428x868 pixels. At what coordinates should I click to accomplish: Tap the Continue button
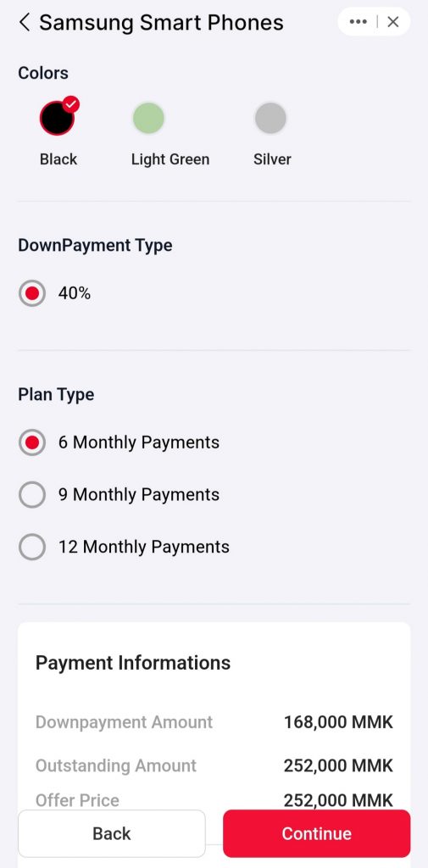point(317,834)
